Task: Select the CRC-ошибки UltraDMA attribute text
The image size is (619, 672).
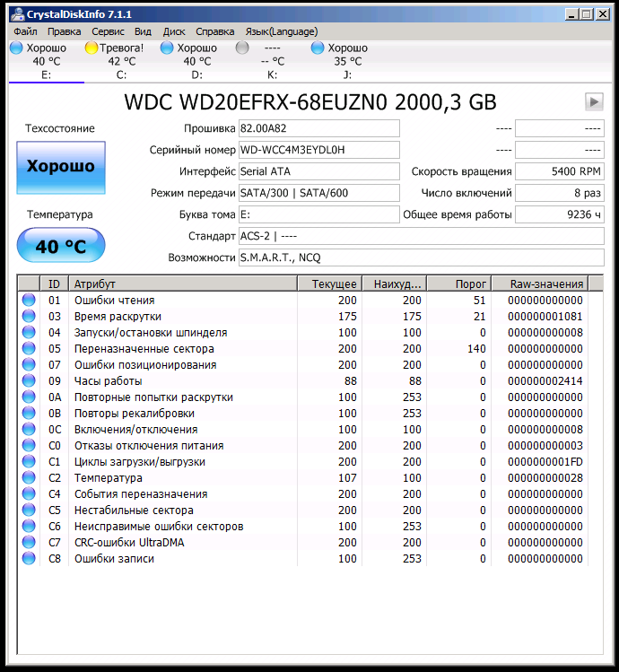Action: coord(129,543)
